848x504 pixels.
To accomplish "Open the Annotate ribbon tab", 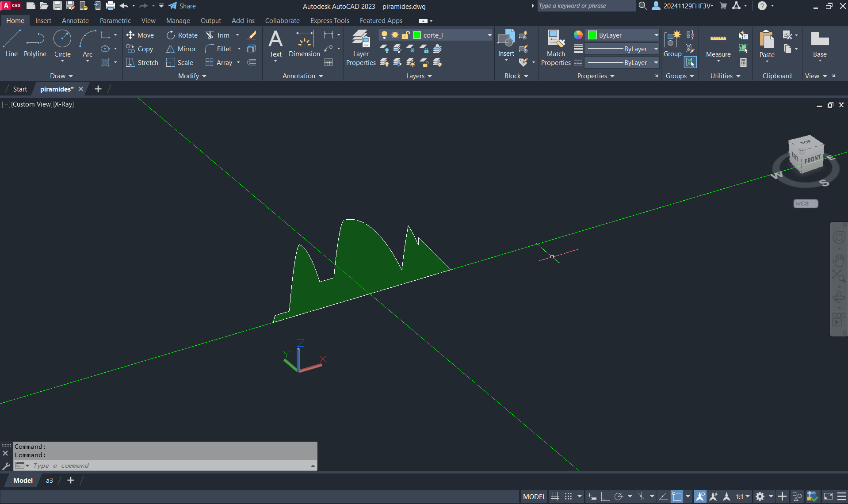I will 75,21.
